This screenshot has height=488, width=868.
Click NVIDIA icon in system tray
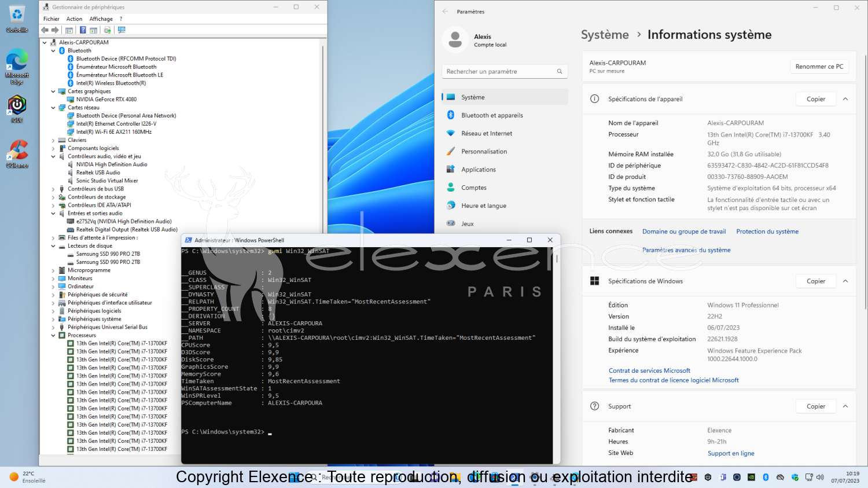(x=751, y=478)
